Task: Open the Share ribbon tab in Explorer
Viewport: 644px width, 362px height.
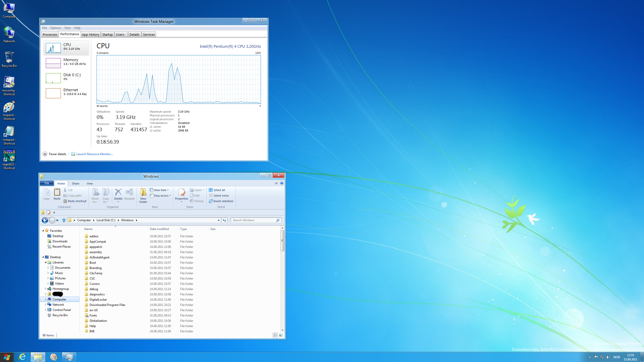Action: click(75, 184)
